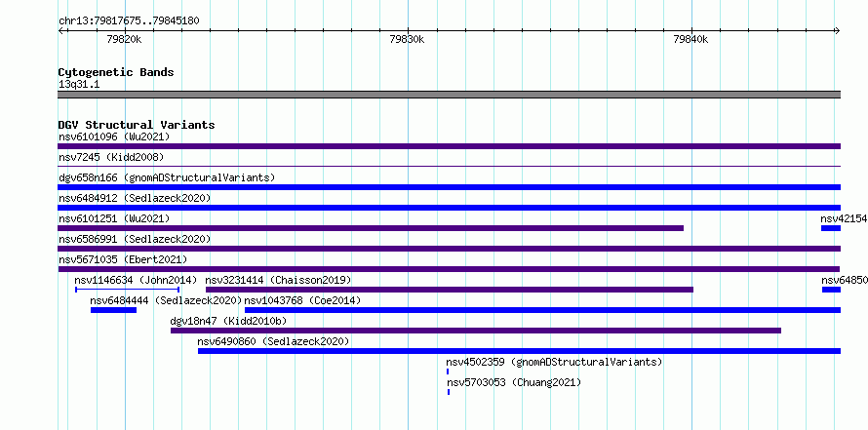Open the dgv658n166 (gnomADStructuralVariants) label link
The height and width of the screenshot is (430, 868).
coord(167,177)
